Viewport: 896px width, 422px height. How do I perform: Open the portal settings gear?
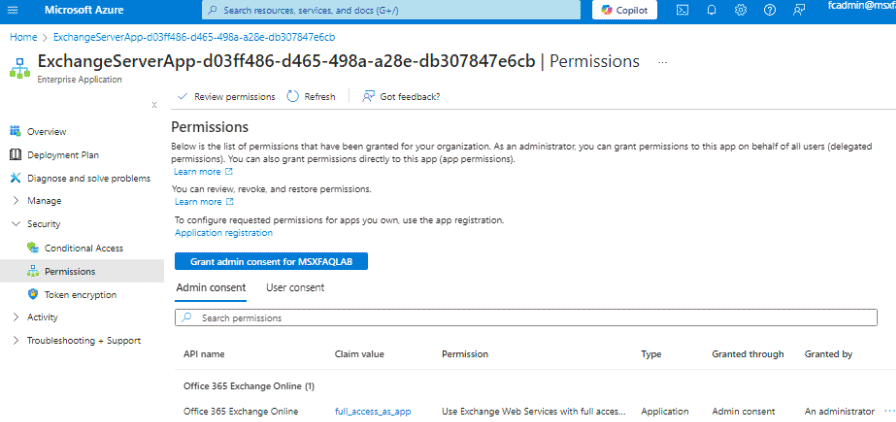pos(741,10)
